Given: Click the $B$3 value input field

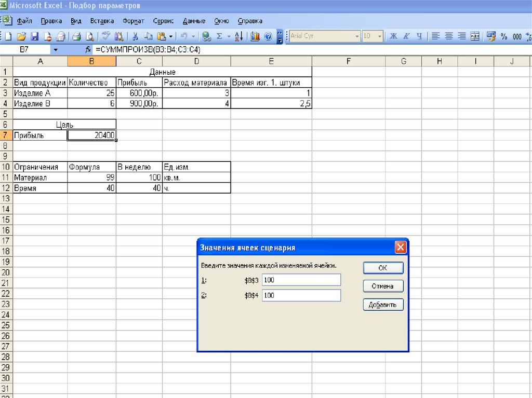Looking at the screenshot, I should pyautogui.click(x=301, y=280).
